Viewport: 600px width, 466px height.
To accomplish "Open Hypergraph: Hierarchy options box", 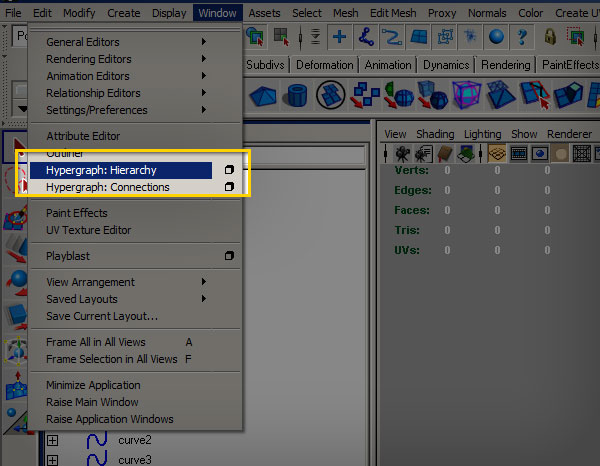I will point(229,169).
